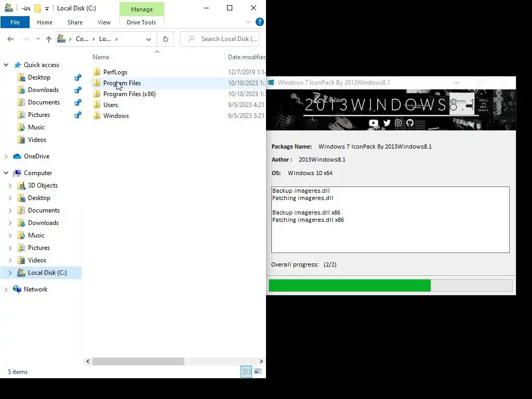This screenshot has width=532, height=399.
Task: Select the Program Files folder icon
Action: 97,83
